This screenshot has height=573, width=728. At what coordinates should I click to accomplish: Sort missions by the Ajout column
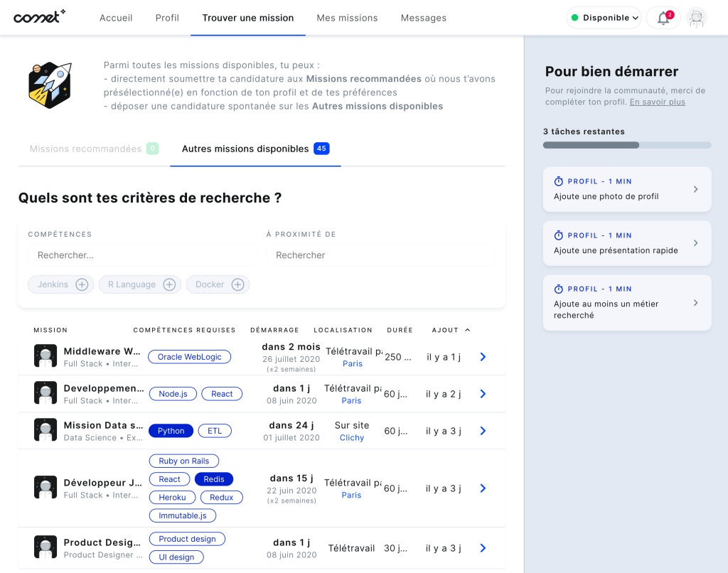coord(451,330)
